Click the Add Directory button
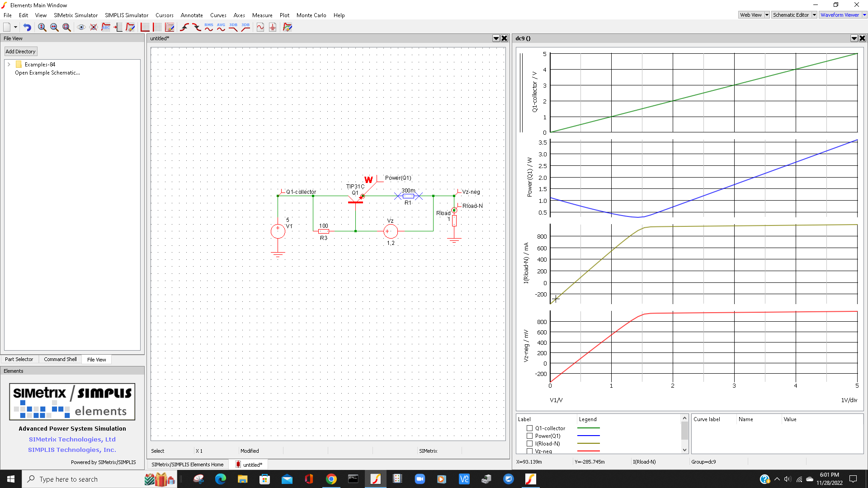868x488 pixels. coord(20,52)
